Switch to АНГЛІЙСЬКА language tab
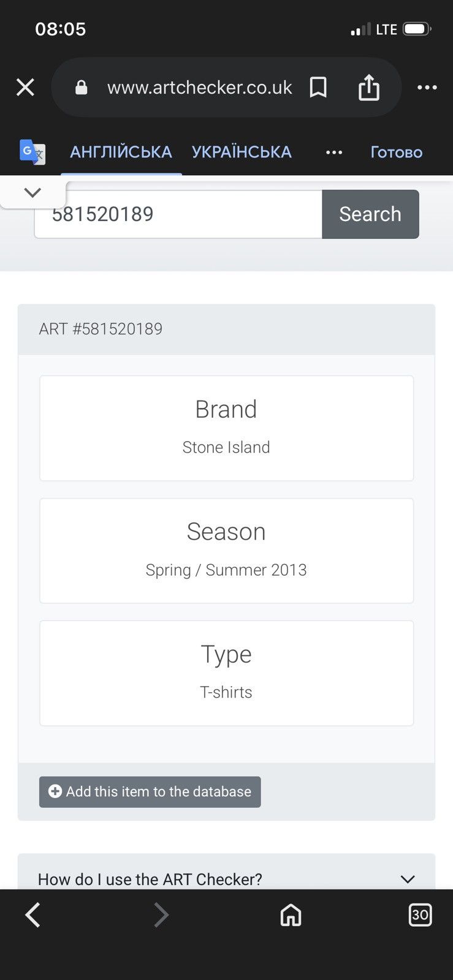This screenshot has width=453, height=980. pos(121,152)
